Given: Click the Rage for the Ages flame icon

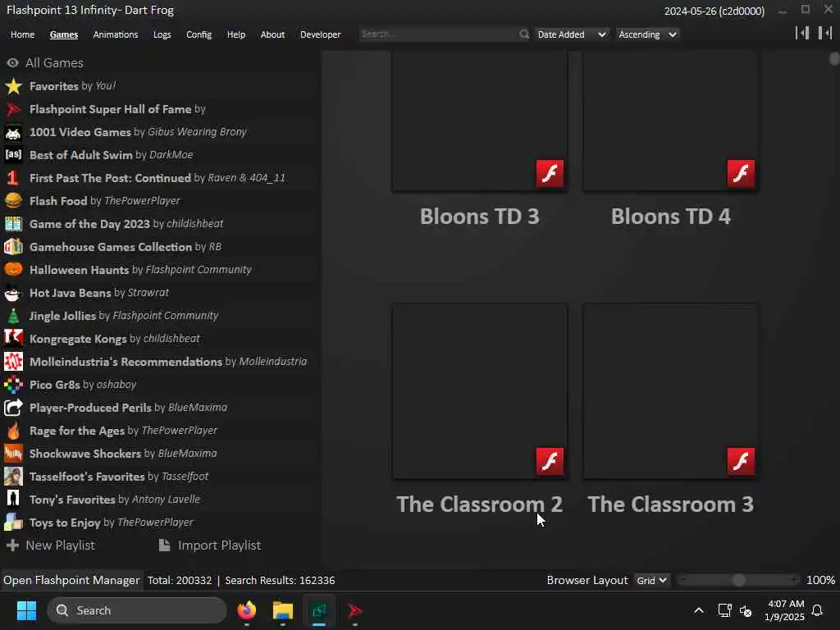Looking at the screenshot, I should 13,431.
